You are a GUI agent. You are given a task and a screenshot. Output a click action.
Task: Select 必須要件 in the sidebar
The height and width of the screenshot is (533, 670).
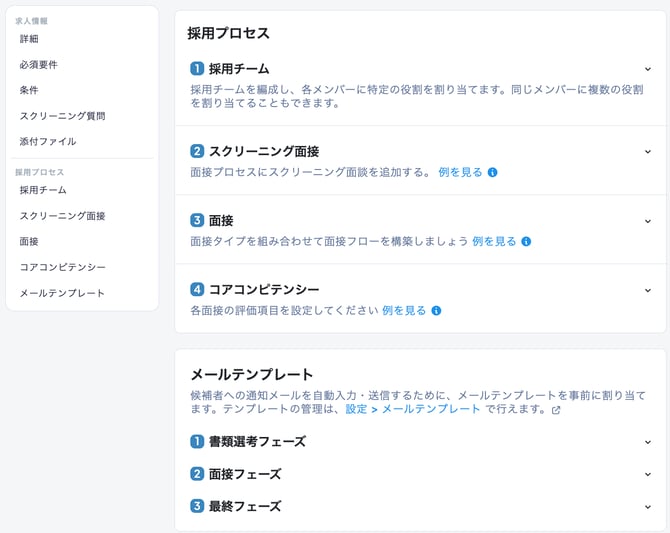tap(39, 65)
